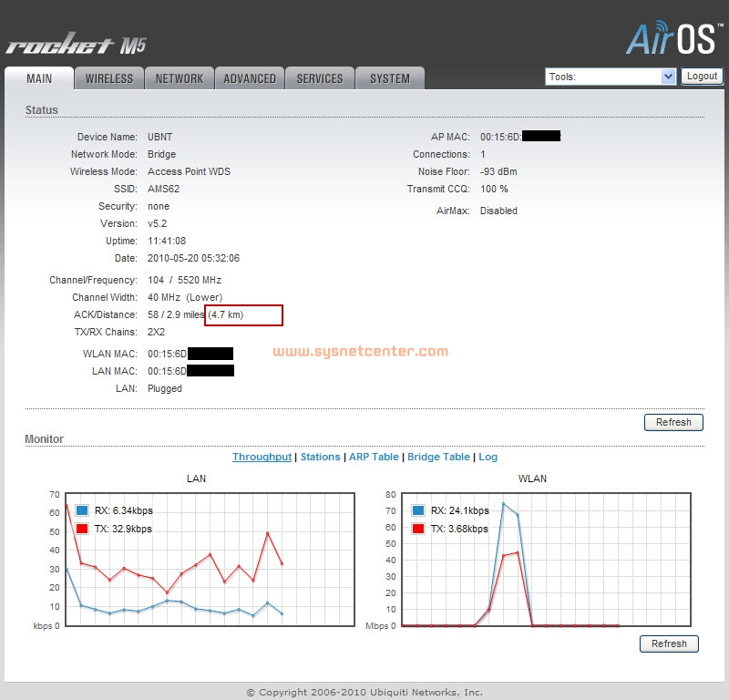Click the blue RX swatch in LAN legend

(x=82, y=510)
